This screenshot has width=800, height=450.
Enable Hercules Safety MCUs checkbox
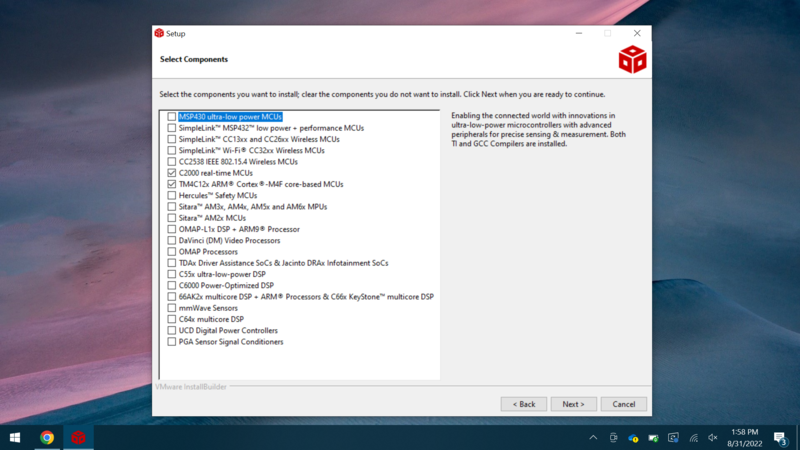pos(171,195)
